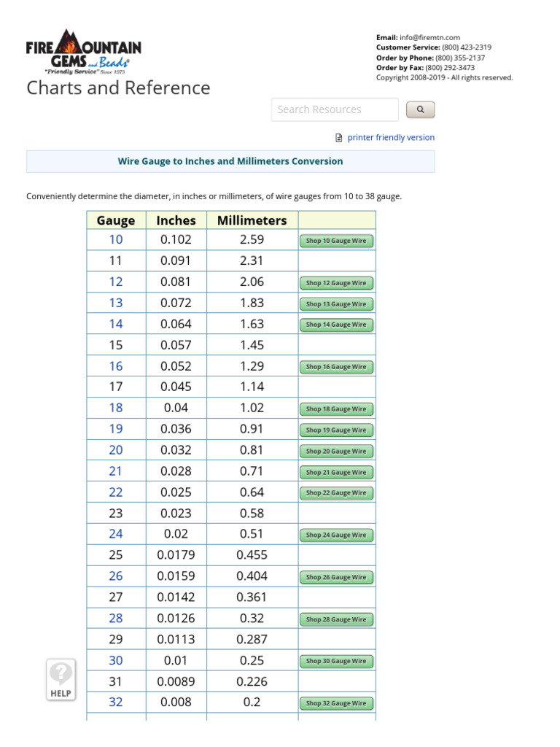Screen dimensions: 560x747
Task: Select the gauge 31 cell
Action: click(x=116, y=681)
